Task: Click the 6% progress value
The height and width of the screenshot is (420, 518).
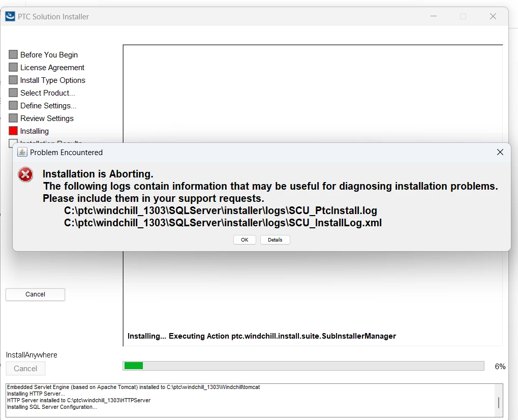Action: click(x=500, y=366)
